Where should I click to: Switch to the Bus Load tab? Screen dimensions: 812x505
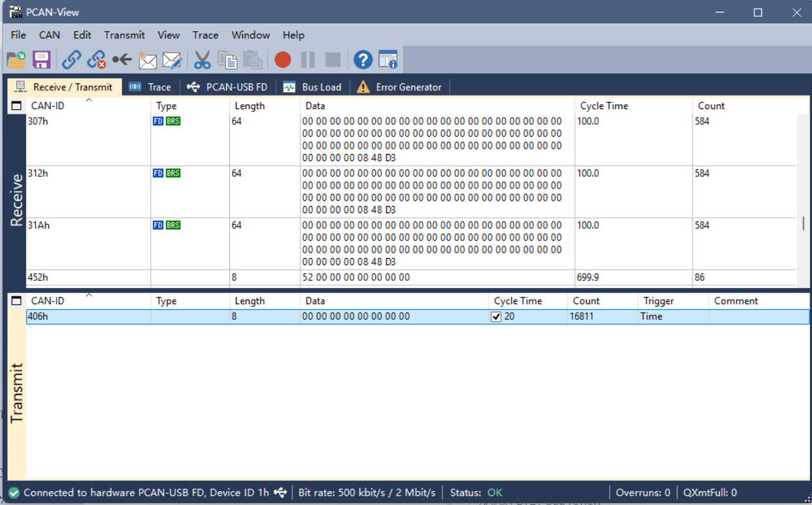312,87
